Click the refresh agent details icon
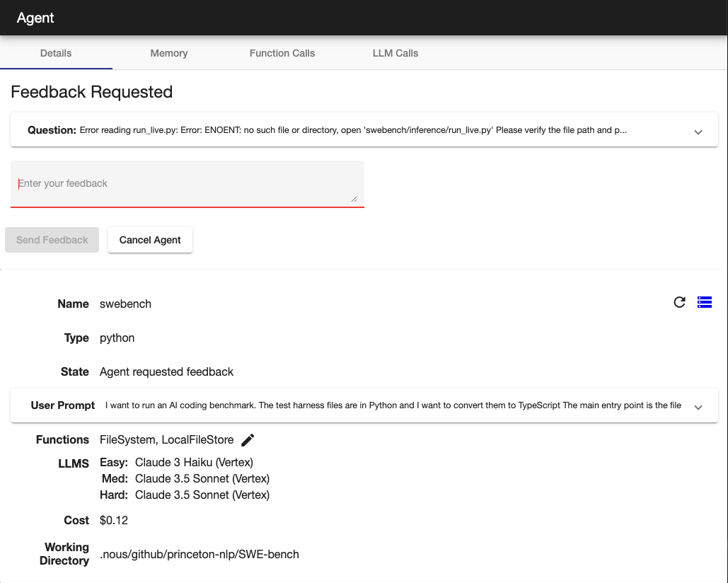728x583 pixels. pyautogui.click(x=679, y=303)
